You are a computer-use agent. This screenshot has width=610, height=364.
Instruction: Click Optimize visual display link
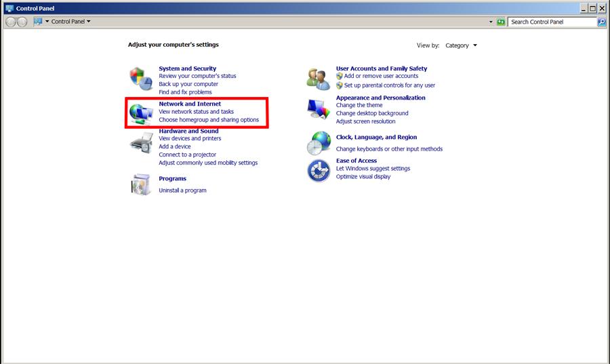click(x=363, y=176)
